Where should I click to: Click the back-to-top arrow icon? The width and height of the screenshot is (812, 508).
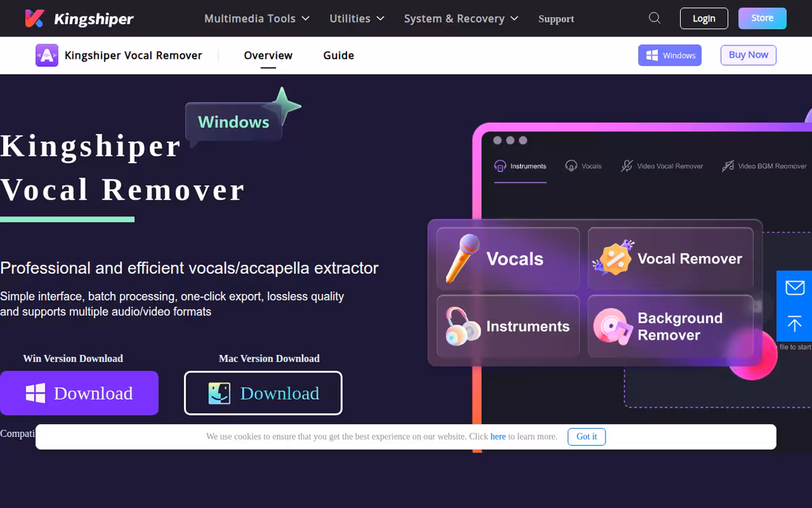[x=794, y=324]
